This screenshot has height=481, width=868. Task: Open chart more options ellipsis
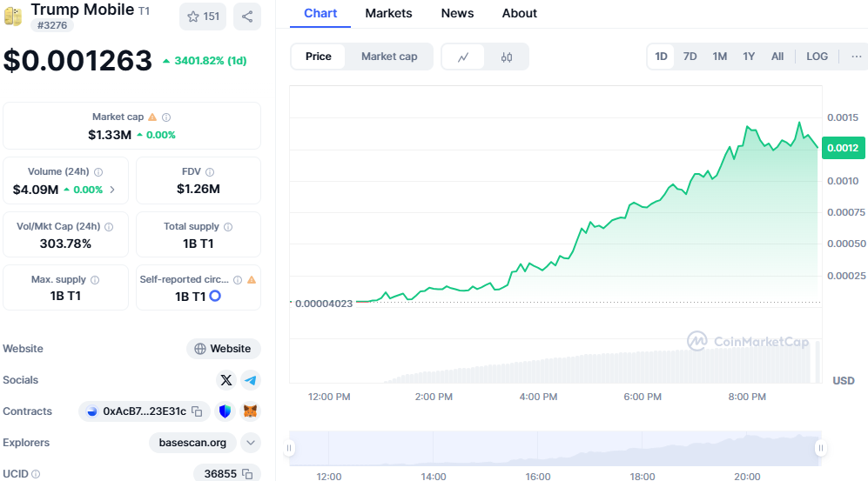(x=857, y=57)
